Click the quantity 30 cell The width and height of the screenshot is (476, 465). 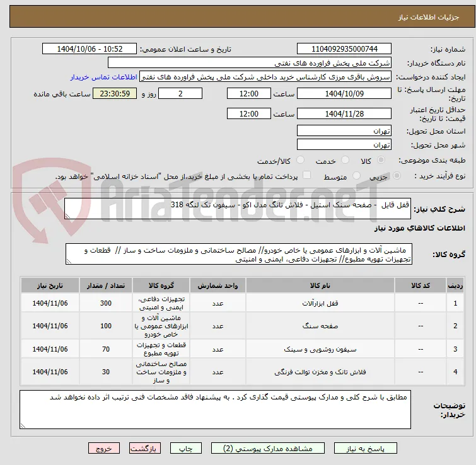coord(106,372)
